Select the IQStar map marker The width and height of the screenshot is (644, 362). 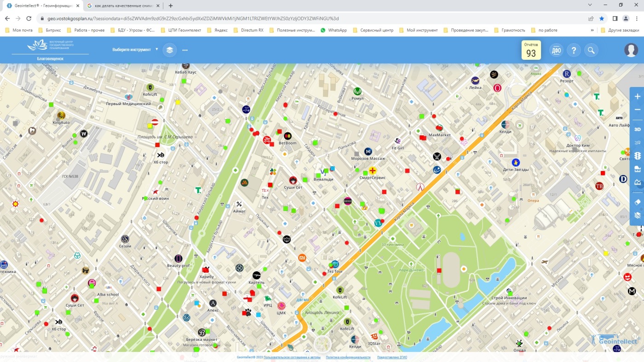coord(374,336)
